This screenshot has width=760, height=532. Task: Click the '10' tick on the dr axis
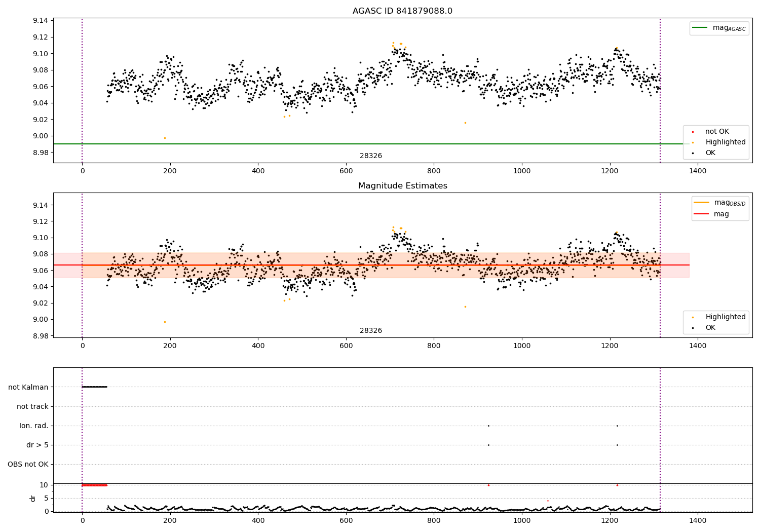(44, 485)
